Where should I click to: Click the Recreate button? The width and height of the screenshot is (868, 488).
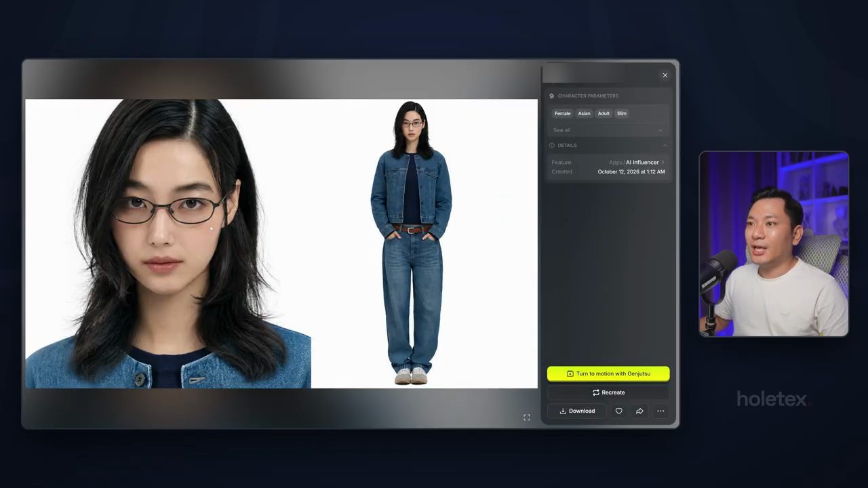tap(608, 392)
